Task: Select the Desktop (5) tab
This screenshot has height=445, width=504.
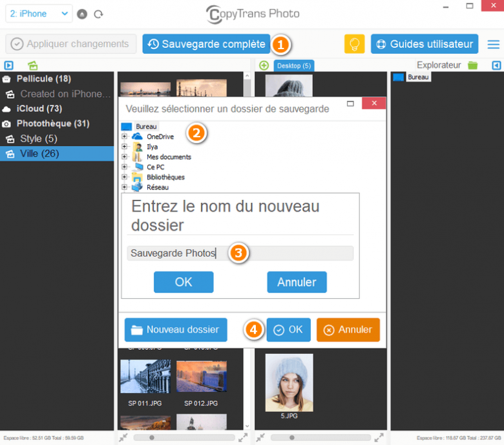Action: 294,65
